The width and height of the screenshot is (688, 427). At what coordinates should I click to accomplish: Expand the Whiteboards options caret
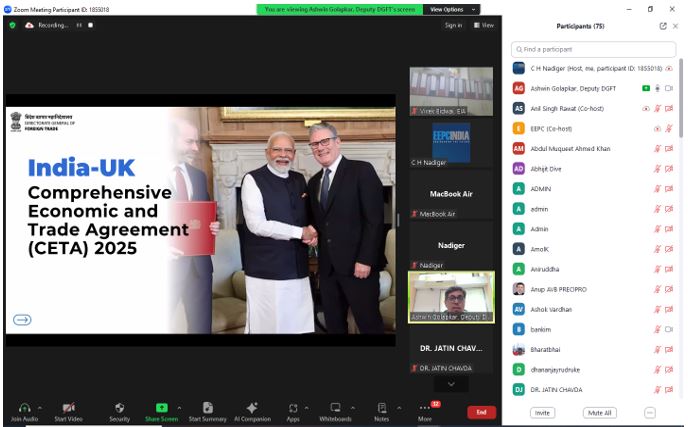point(353,408)
